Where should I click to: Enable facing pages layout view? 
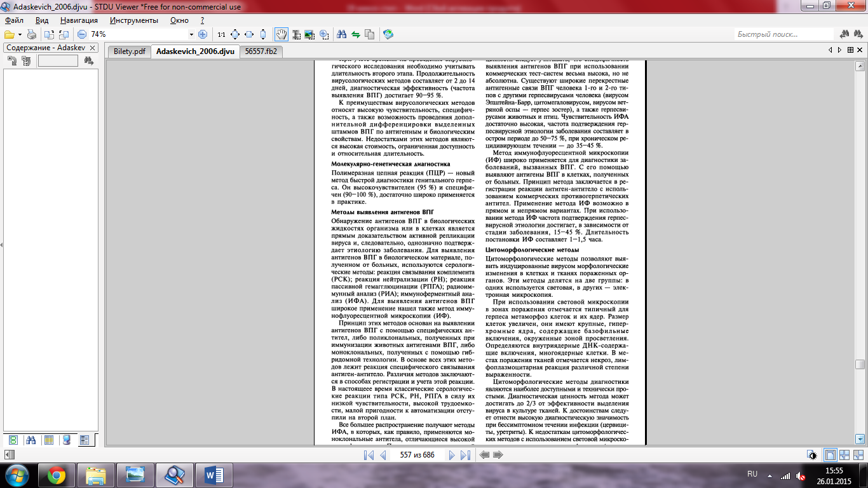[844, 455]
